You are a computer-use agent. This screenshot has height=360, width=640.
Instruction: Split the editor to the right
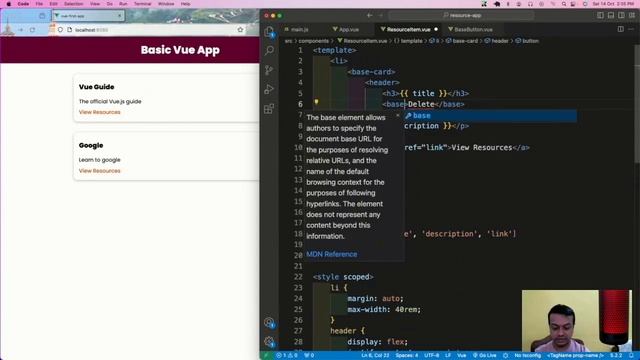click(x=620, y=29)
